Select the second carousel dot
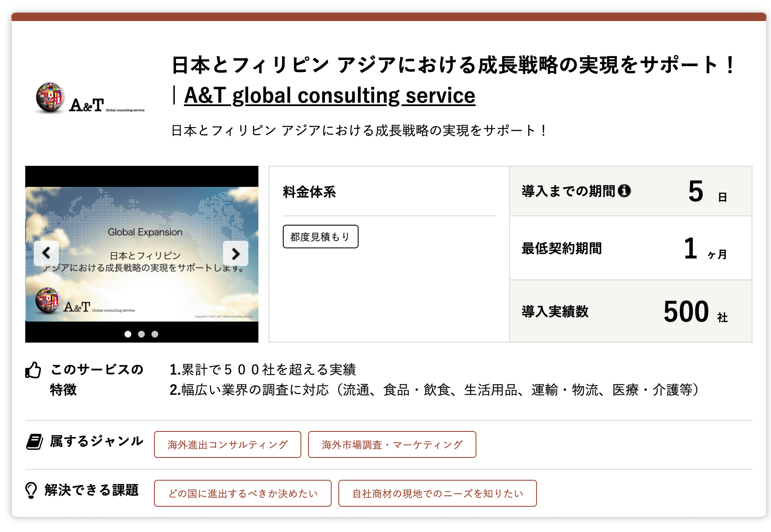 click(141, 334)
